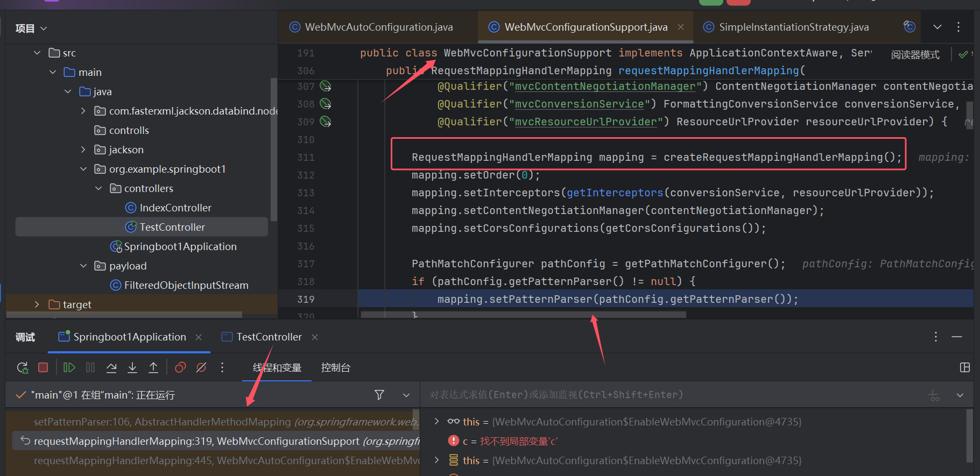Open debug panel options menu
The width and height of the screenshot is (980, 476).
[936, 337]
